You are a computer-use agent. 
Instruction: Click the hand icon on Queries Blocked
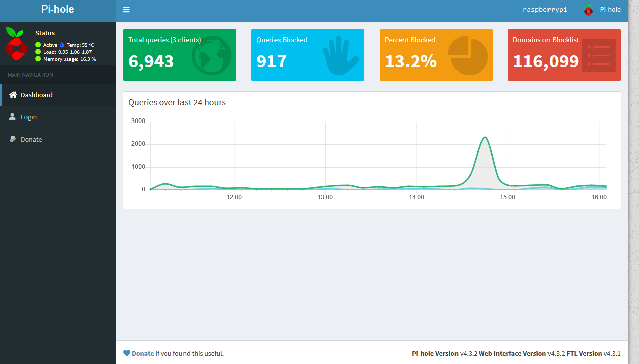coord(340,55)
